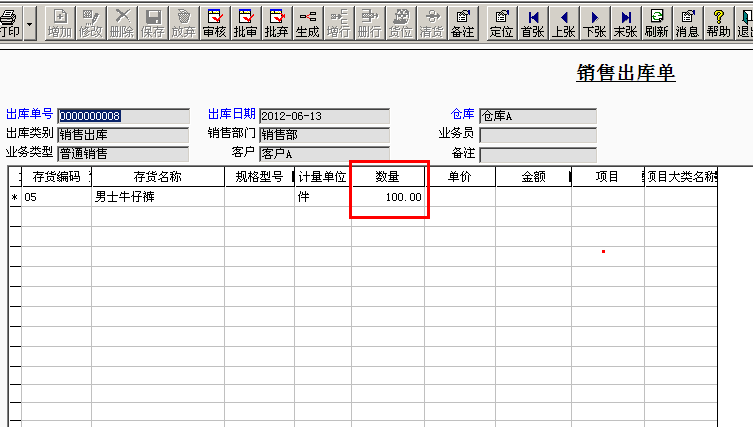Click the 项目 column header
Screen dimensions: 753x427
pos(607,177)
